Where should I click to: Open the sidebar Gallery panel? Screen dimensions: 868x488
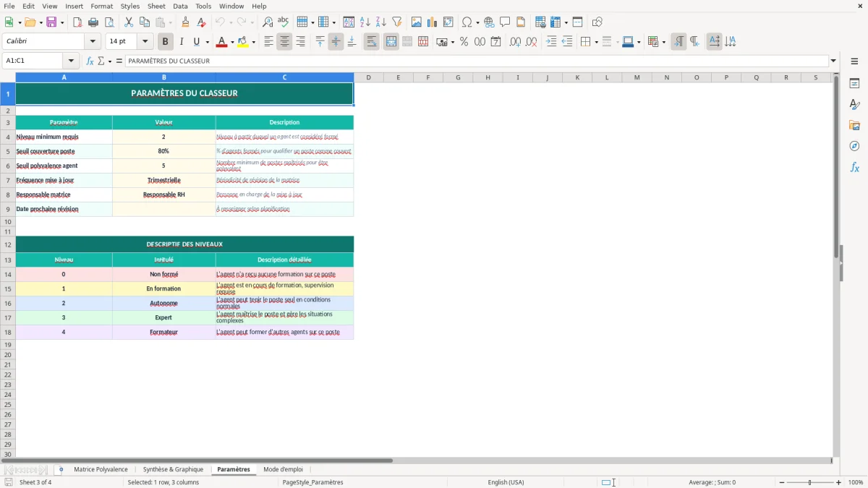[854, 126]
